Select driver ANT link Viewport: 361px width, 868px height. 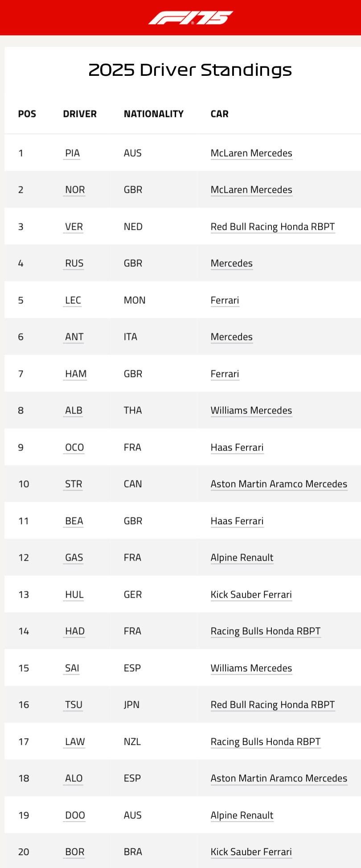[74, 337]
